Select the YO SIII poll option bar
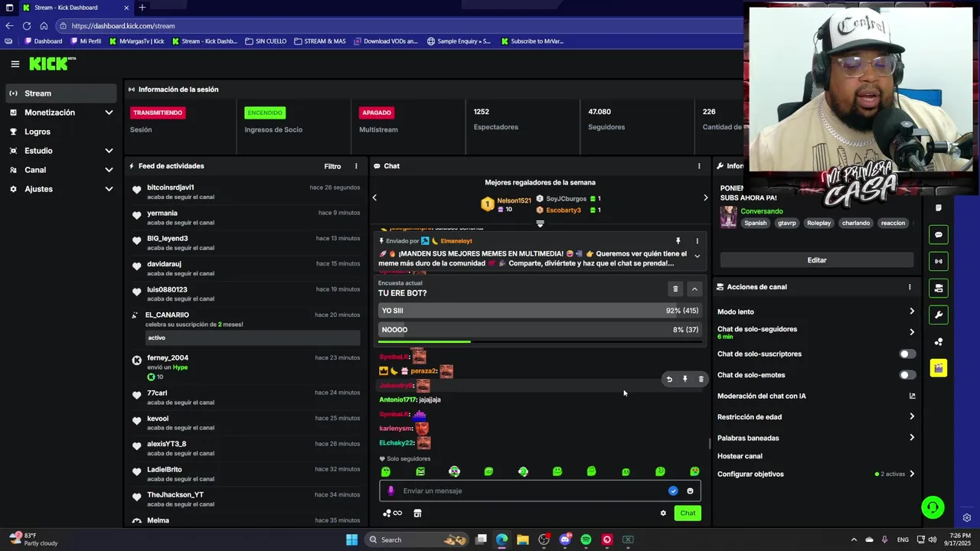This screenshot has height=551, width=980. point(540,311)
